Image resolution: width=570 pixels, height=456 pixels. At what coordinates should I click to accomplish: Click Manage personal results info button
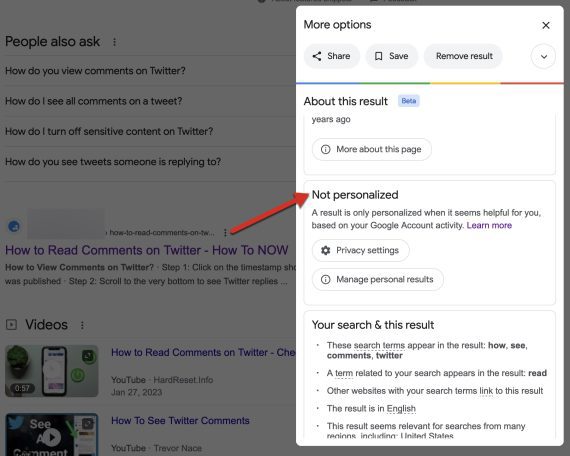point(378,279)
